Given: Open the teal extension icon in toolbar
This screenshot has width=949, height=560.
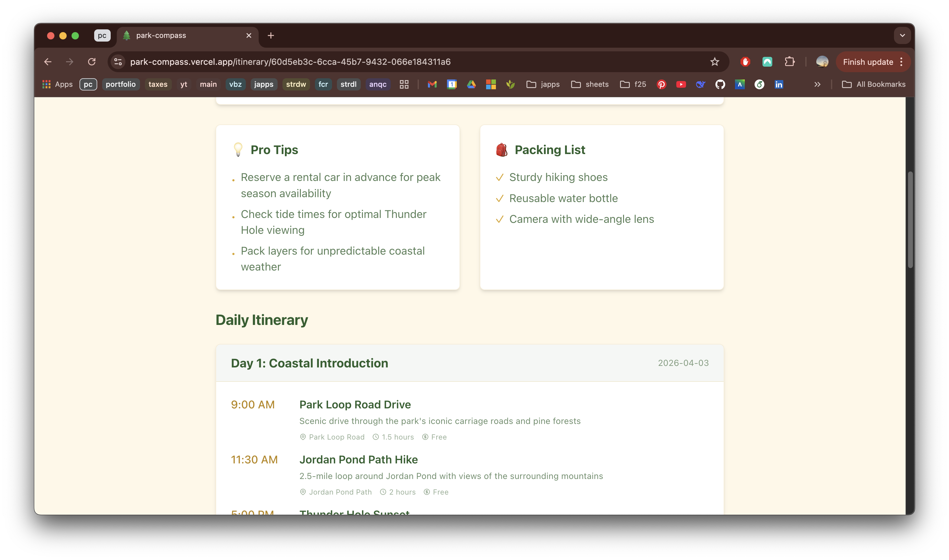Looking at the screenshot, I should [x=767, y=62].
